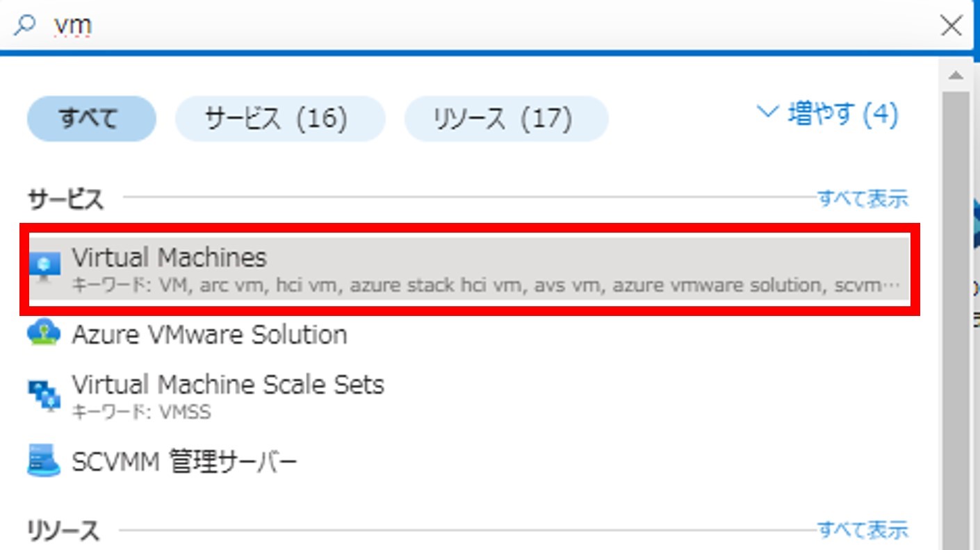Click the 増やす chevron arrow
This screenshot has width=980, height=550.
(x=767, y=112)
